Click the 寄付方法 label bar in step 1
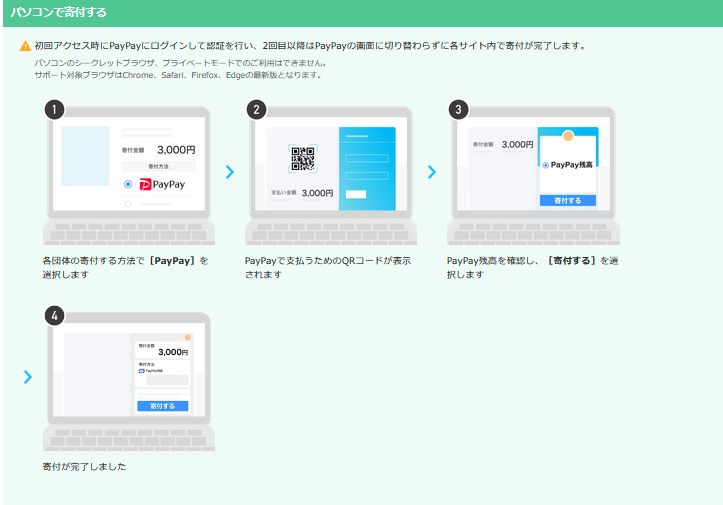Screen dimensions: 723x505 [x=159, y=166]
